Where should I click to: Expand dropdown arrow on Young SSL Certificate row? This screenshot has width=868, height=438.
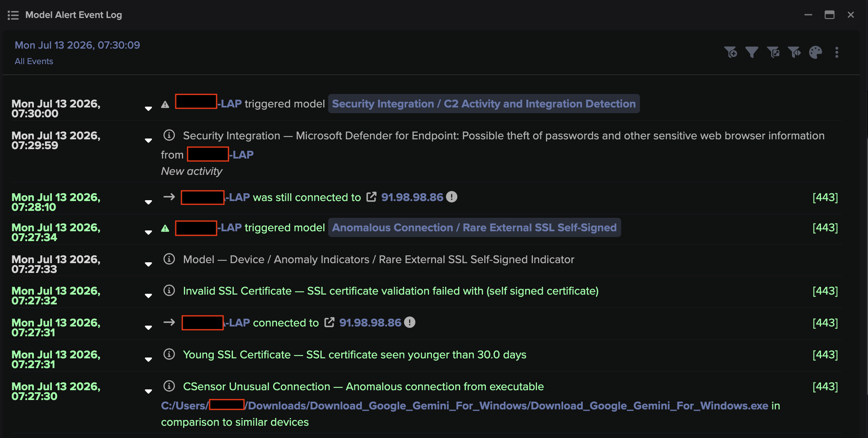tap(148, 360)
